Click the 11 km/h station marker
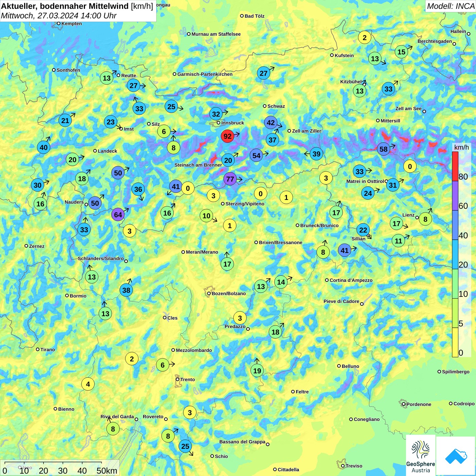Screen dimensions: 476x476 398,241
